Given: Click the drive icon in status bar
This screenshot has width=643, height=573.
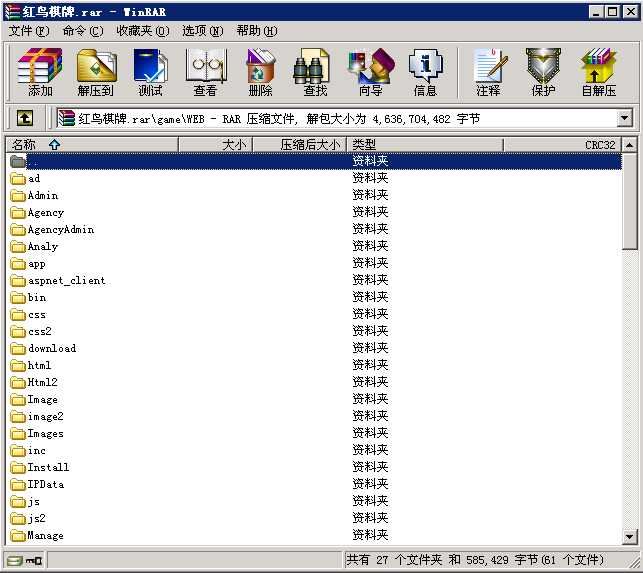Looking at the screenshot, I should pyautogui.click(x=15, y=560).
